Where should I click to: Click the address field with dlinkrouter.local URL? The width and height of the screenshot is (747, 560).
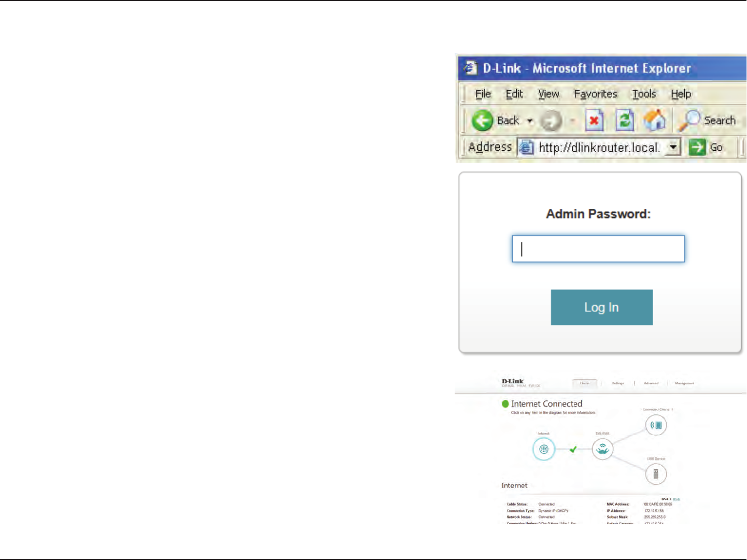coord(599,148)
